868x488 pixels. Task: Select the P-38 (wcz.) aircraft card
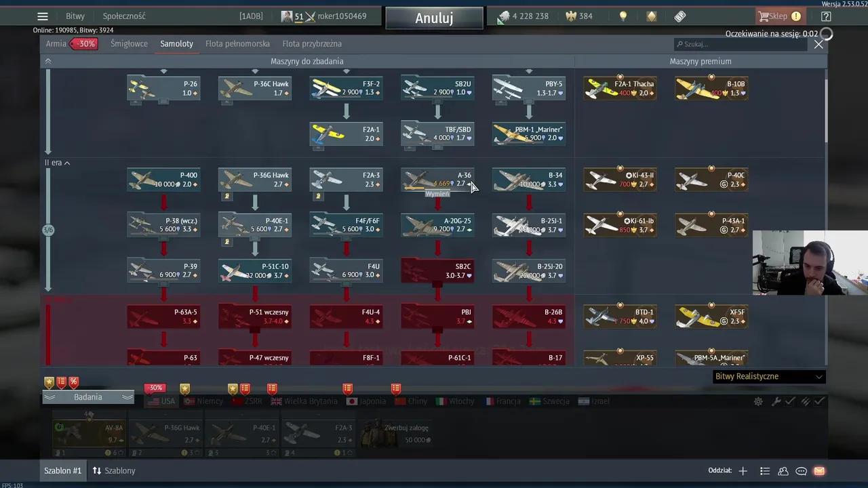pos(163,225)
